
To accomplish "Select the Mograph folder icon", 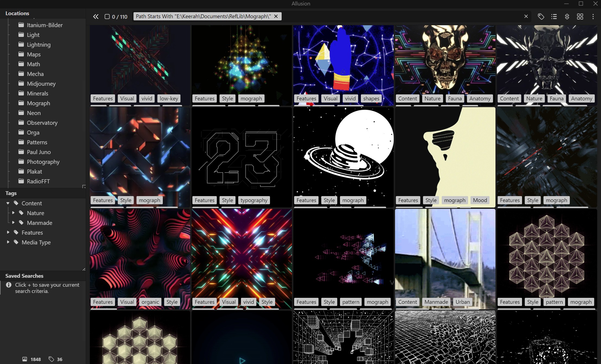I will click(21, 103).
